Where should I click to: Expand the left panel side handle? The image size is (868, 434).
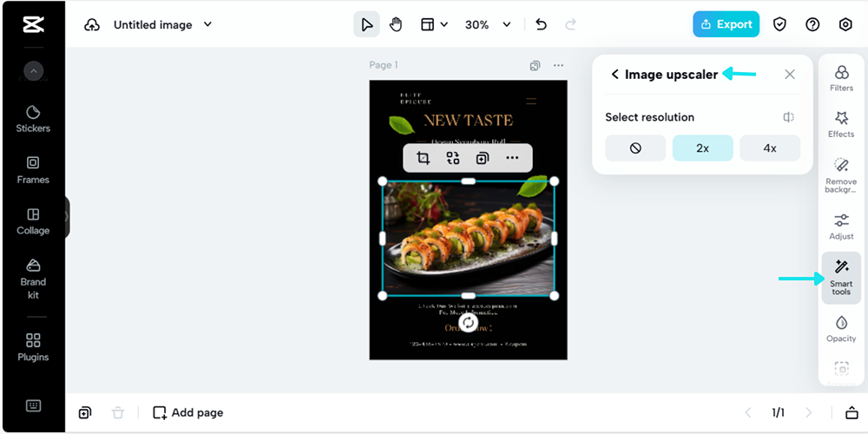(x=67, y=217)
